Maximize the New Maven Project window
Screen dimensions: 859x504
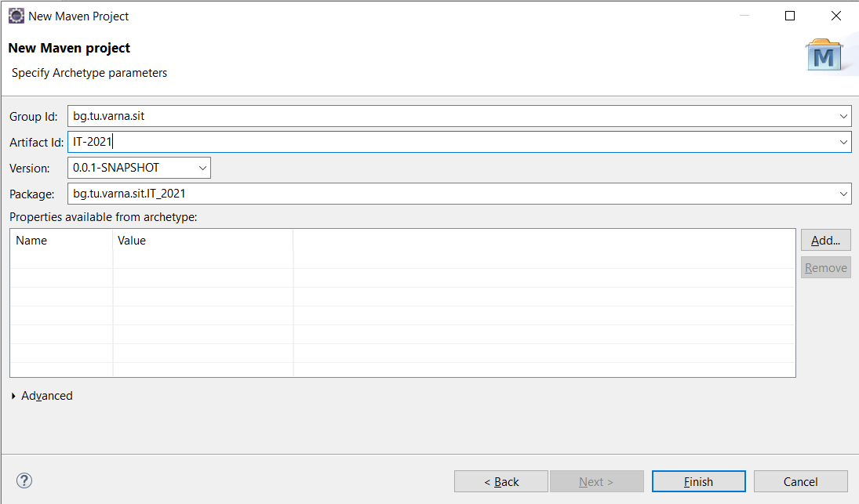click(790, 16)
